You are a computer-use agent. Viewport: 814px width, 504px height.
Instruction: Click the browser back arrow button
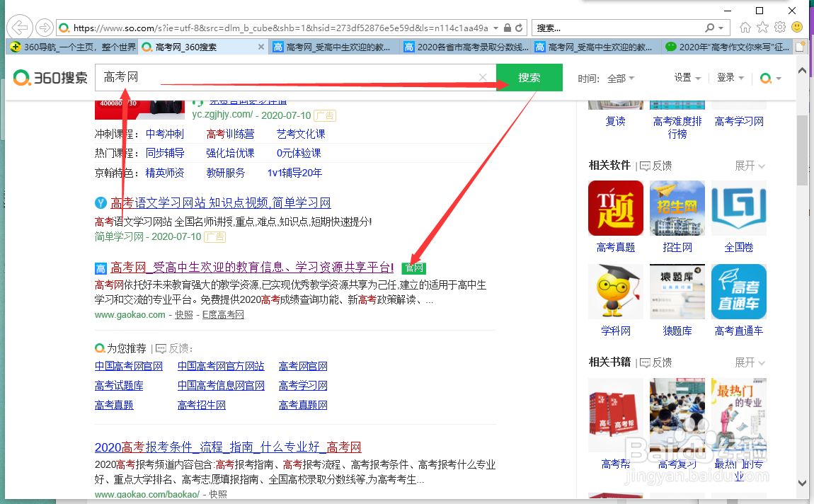coord(20,28)
